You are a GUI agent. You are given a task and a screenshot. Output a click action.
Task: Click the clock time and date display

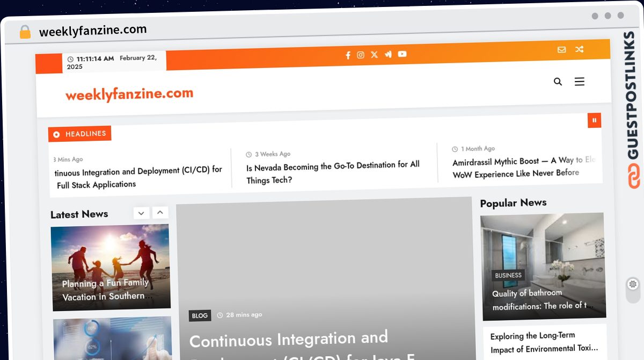click(x=113, y=62)
